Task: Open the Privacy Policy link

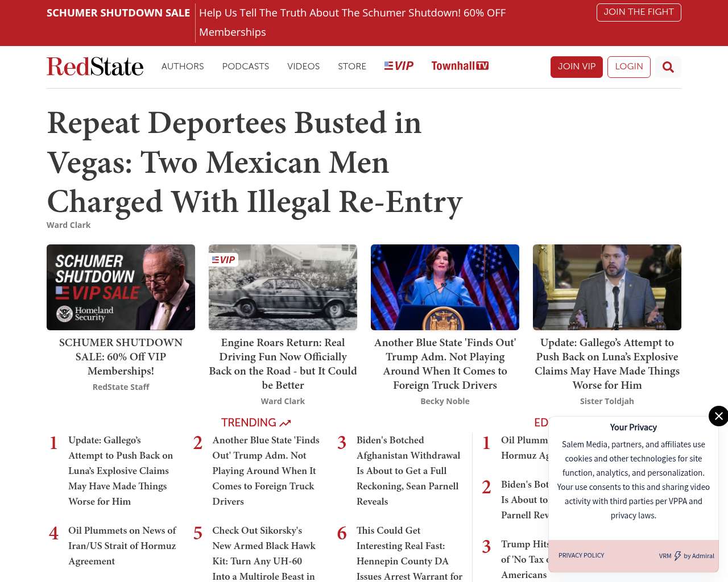Action: click(x=581, y=555)
